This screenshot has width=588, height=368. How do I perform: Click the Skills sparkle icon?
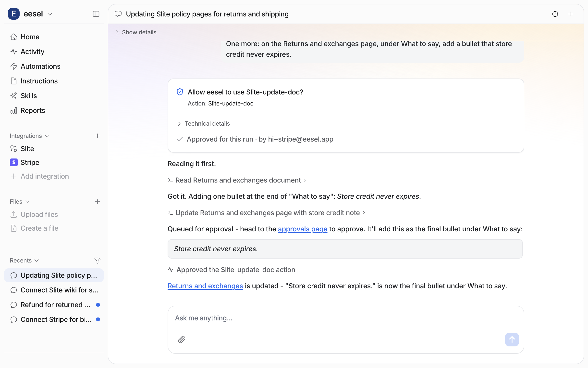pyautogui.click(x=14, y=96)
